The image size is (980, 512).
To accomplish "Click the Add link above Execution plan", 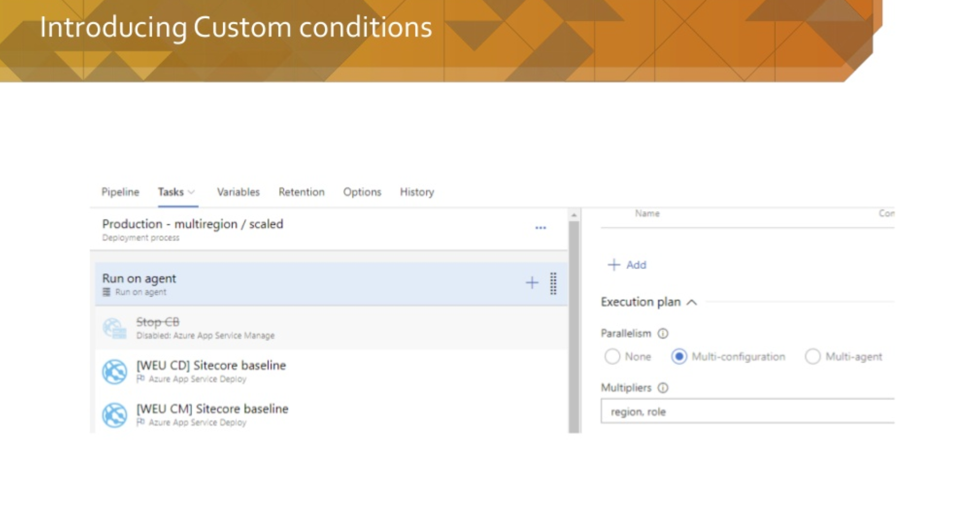I will point(627,265).
